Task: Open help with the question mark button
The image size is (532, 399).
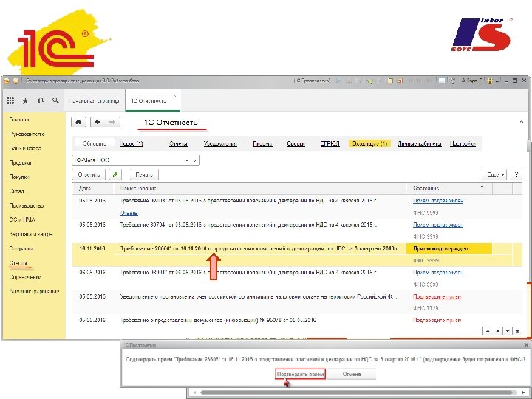Action: [516, 174]
